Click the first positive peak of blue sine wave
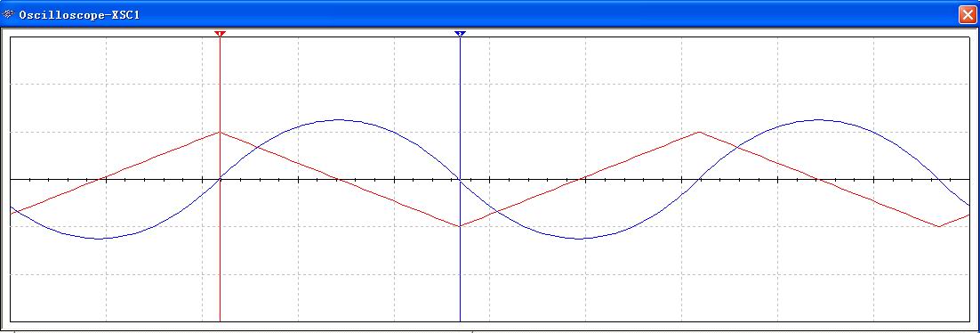Image resolution: width=980 pixels, height=333 pixels. 340,119
